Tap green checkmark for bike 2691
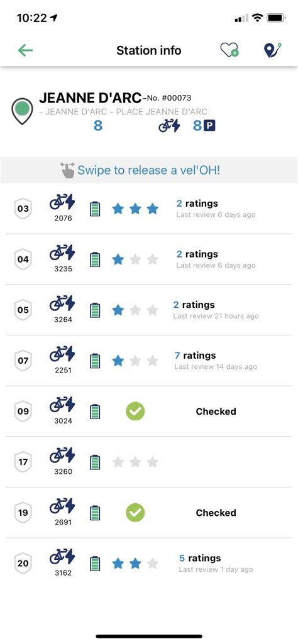The height and width of the screenshot is (644, 298). 135,513
